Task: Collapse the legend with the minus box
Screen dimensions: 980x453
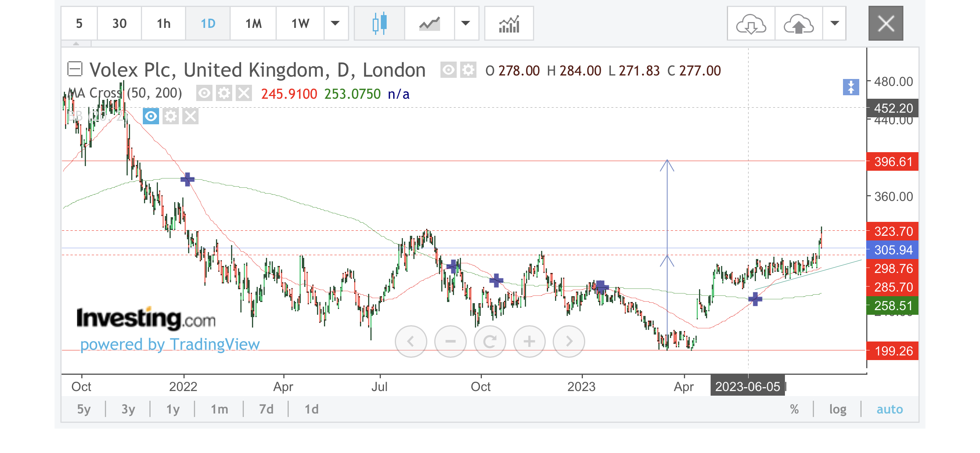Action: [x=75, y=69]
